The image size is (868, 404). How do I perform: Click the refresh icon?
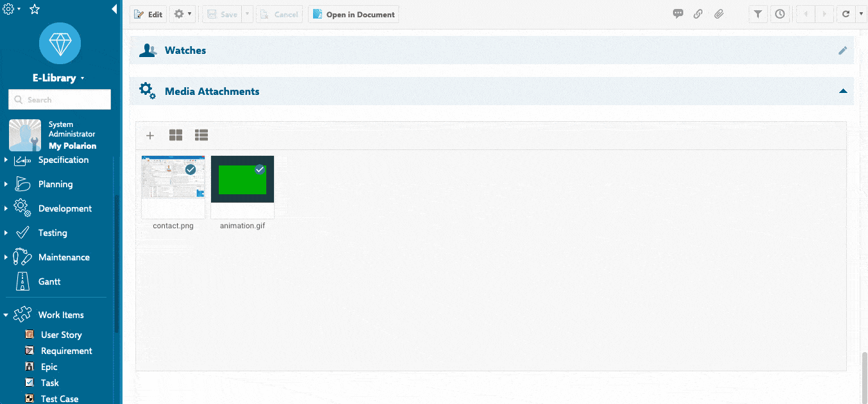[x=846, y=14]
